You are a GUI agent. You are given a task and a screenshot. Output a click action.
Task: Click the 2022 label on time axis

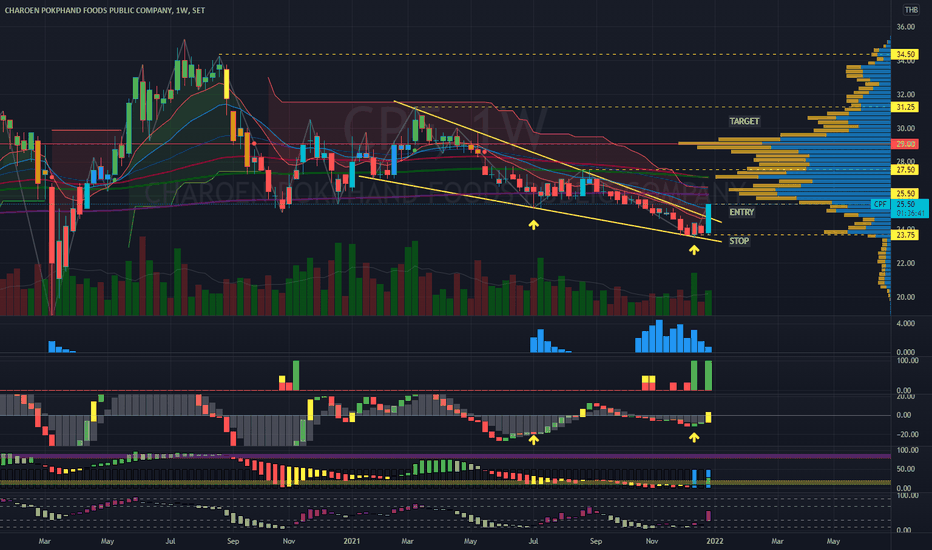(x=714, y=542)
